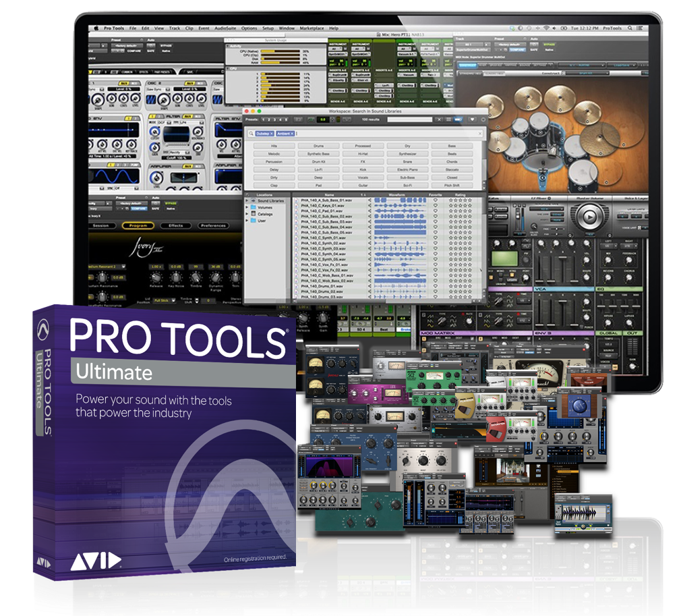Click the magnifier icon in the Workspace search field
Screen dimensions: 681x616
251,134
